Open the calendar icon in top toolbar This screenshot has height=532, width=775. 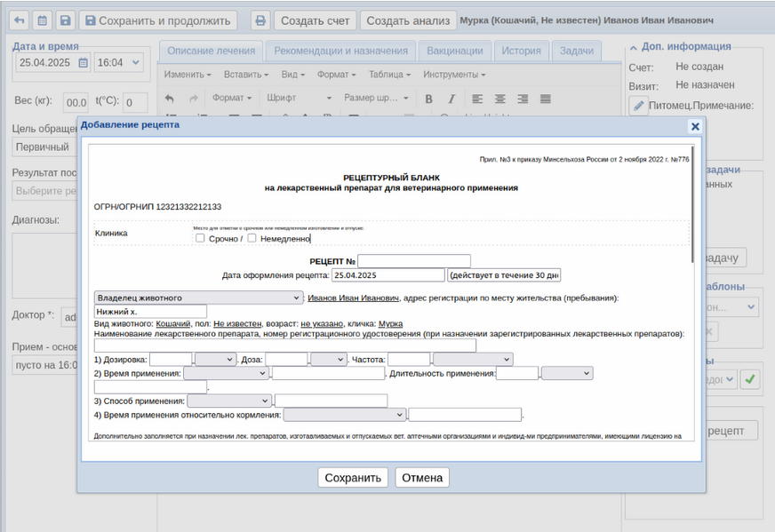[42, 20]
